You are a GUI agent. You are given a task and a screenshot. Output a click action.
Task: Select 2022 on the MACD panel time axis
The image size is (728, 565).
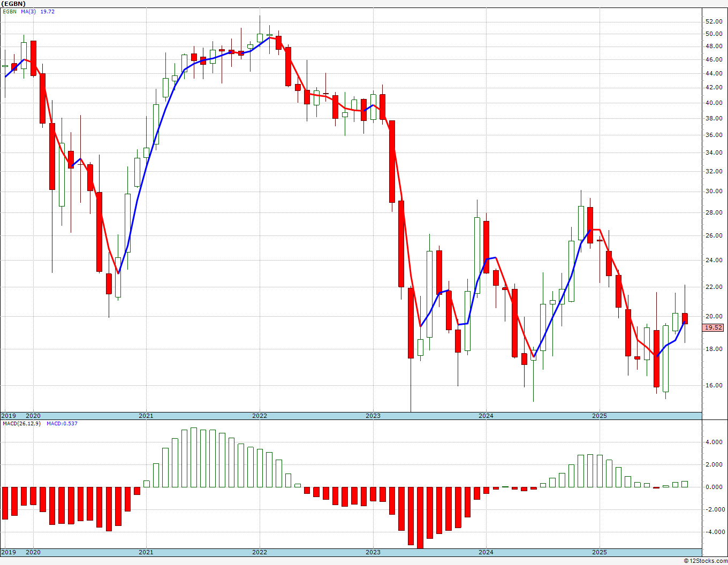click(260, 552)
